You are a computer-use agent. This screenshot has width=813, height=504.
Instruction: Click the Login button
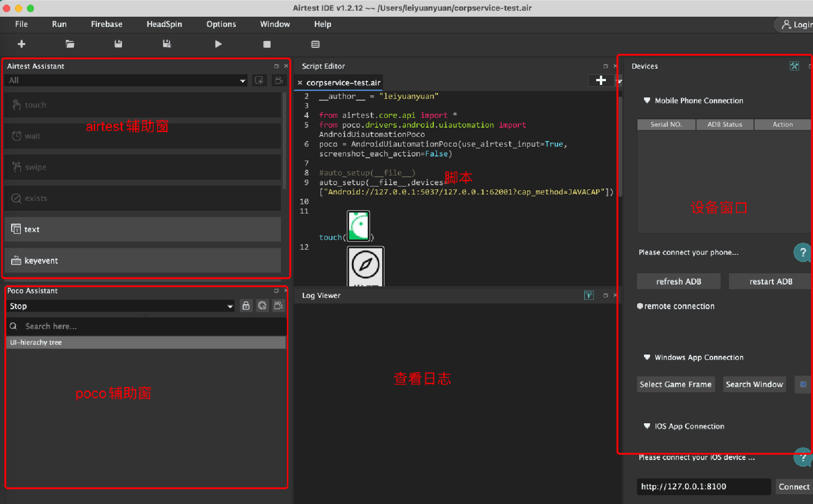795,25
